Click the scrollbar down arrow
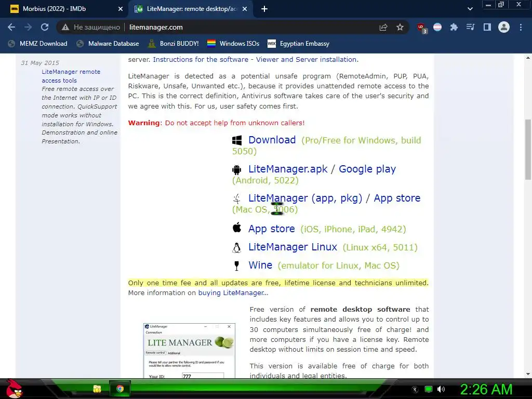Screen dimensions: 532x399 [528, 374]
